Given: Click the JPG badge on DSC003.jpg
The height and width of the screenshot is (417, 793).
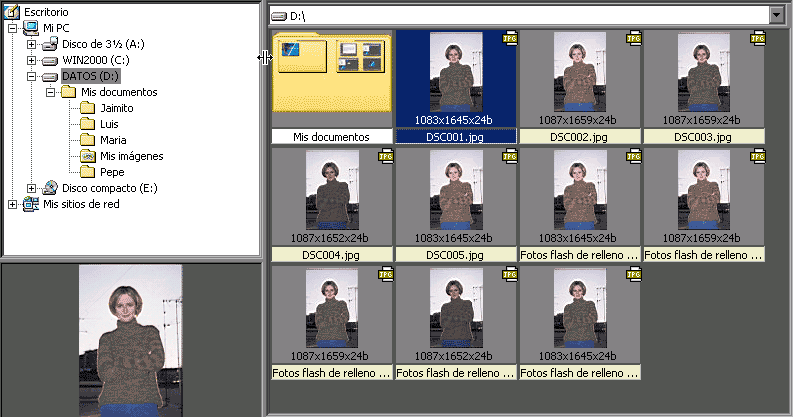Looking at the screenshot, I should click(758, 38).
